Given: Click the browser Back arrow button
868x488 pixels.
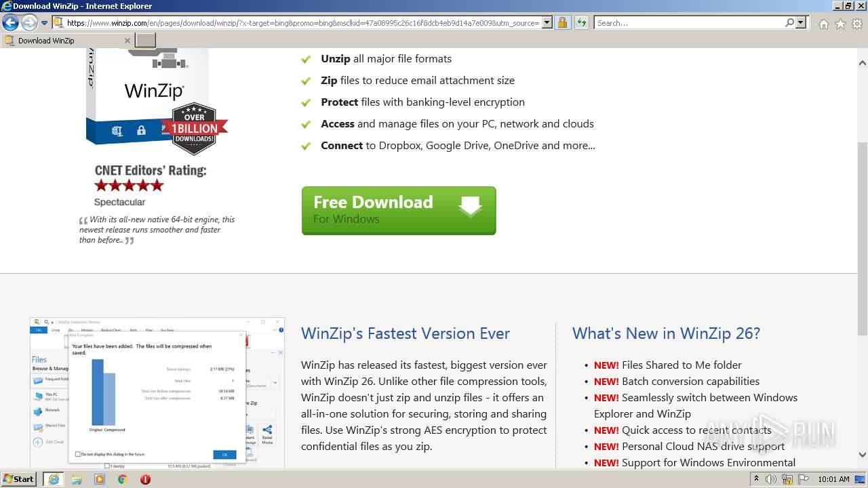Looking at the screenshot, I should (x=10, y=23).
